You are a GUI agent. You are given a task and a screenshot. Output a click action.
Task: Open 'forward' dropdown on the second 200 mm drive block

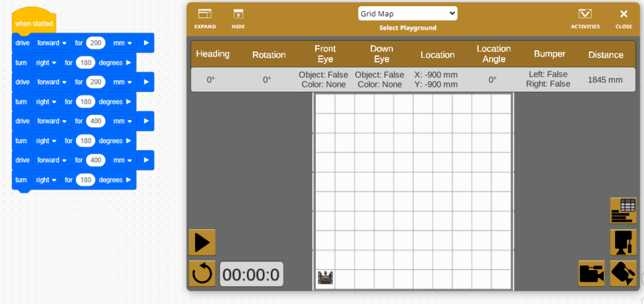tap(52, 82)
